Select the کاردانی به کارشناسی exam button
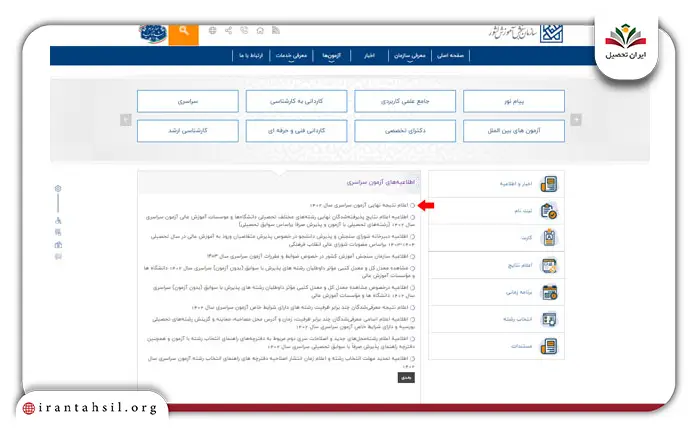Image resolution: width=700 pixels, height=430 pixels. [296, 101]
